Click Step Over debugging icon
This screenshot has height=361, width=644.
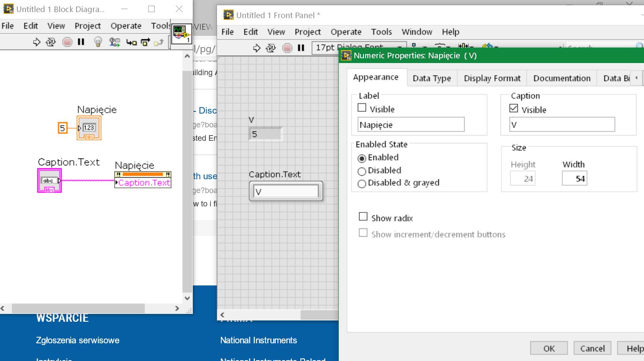tap(145, 42)
